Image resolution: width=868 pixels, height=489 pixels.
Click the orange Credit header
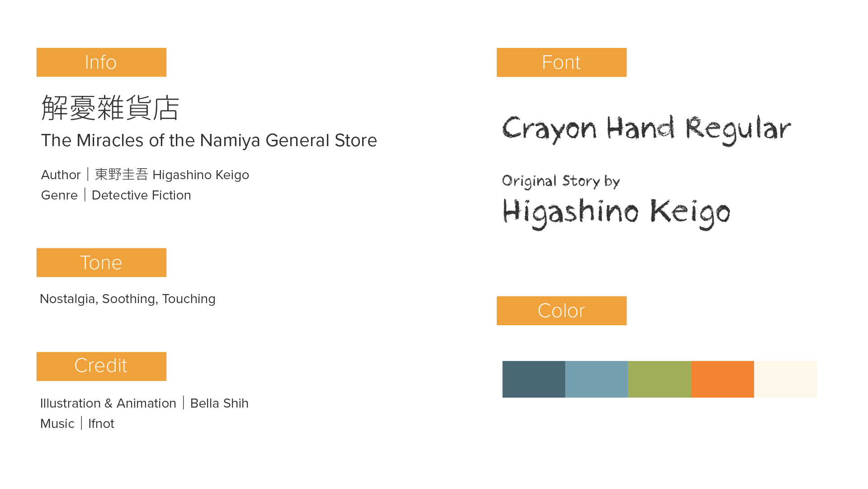[x=101, y=366]
